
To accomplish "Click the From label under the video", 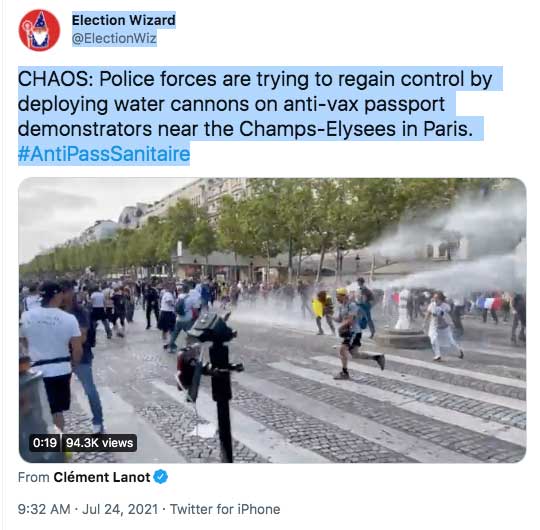I will point(33,477).
